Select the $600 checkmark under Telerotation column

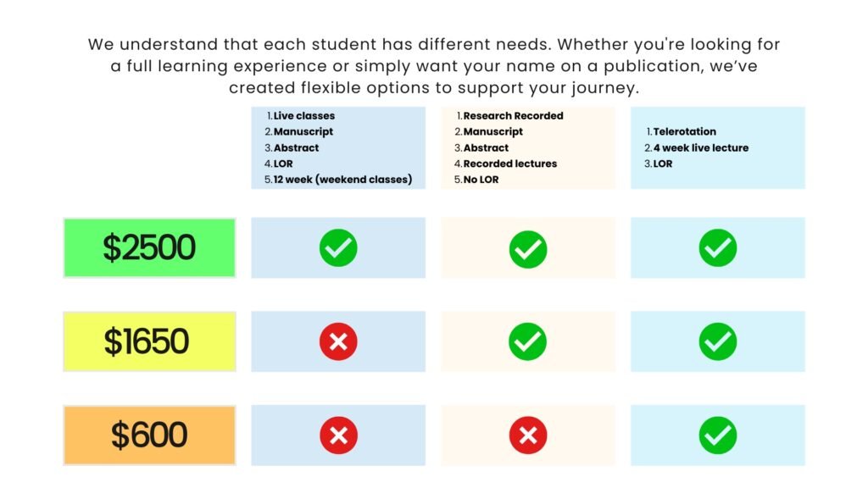click(x=718, y=435)
